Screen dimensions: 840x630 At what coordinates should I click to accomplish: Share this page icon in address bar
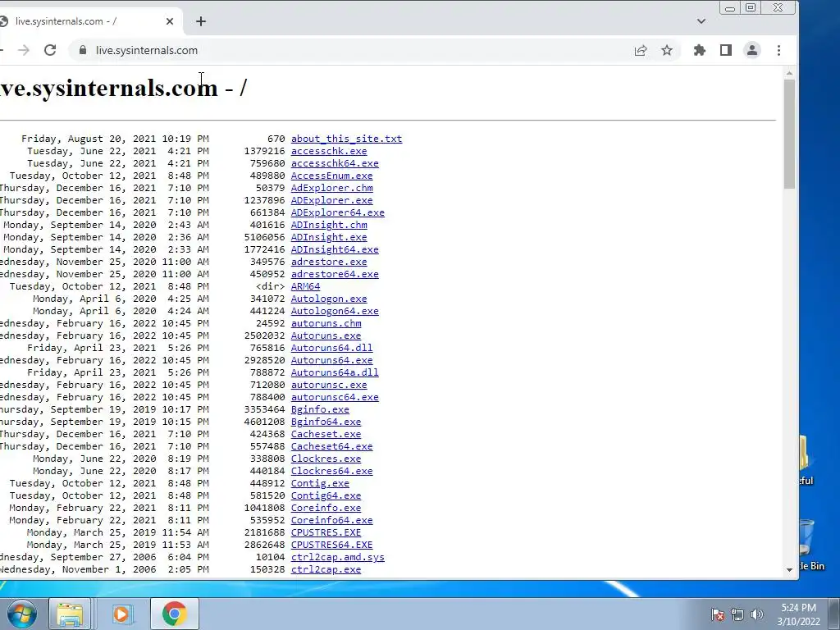click(641, 50)
